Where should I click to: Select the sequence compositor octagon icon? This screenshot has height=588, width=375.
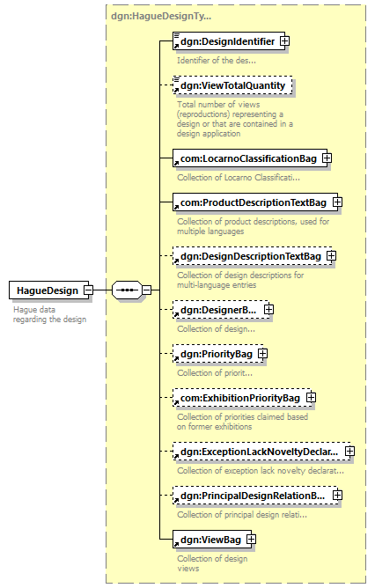(x=127, y=290)
